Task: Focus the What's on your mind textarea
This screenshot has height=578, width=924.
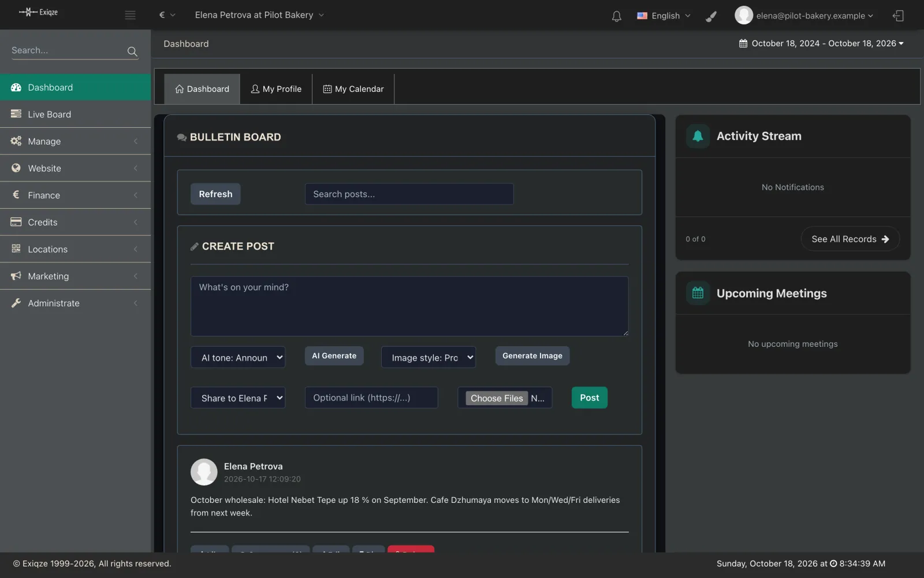Action: point(409,306)
